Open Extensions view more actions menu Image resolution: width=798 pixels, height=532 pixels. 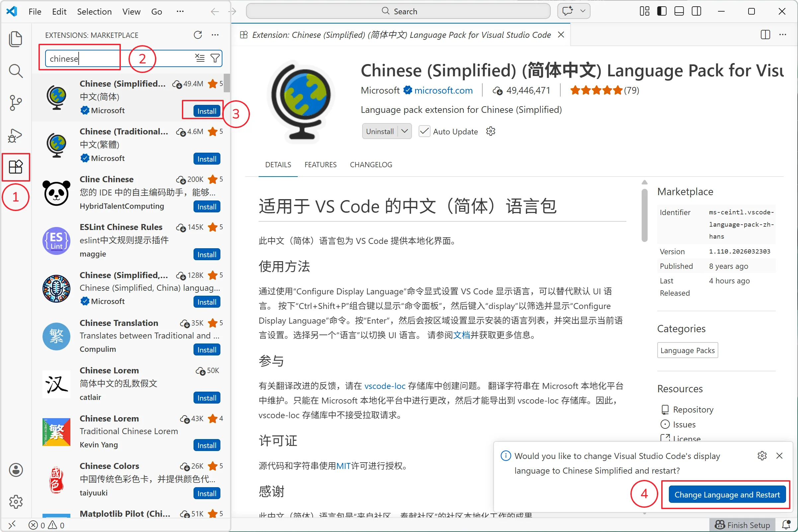(x=215, y=35)
